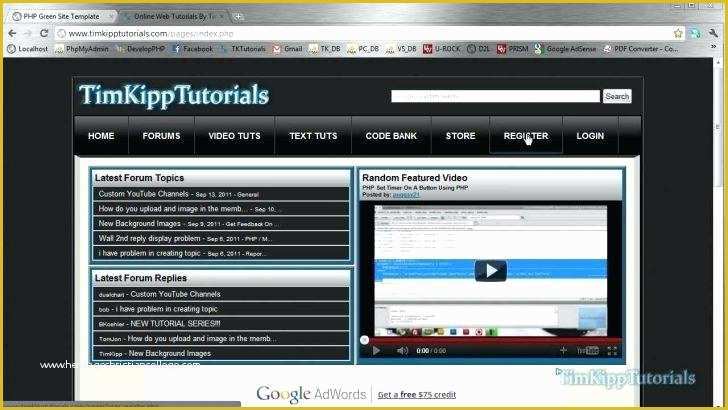The width and height of the screenshot is (728, 410).
Task: Click the video progress bar handle
Action: coord(365,340)
